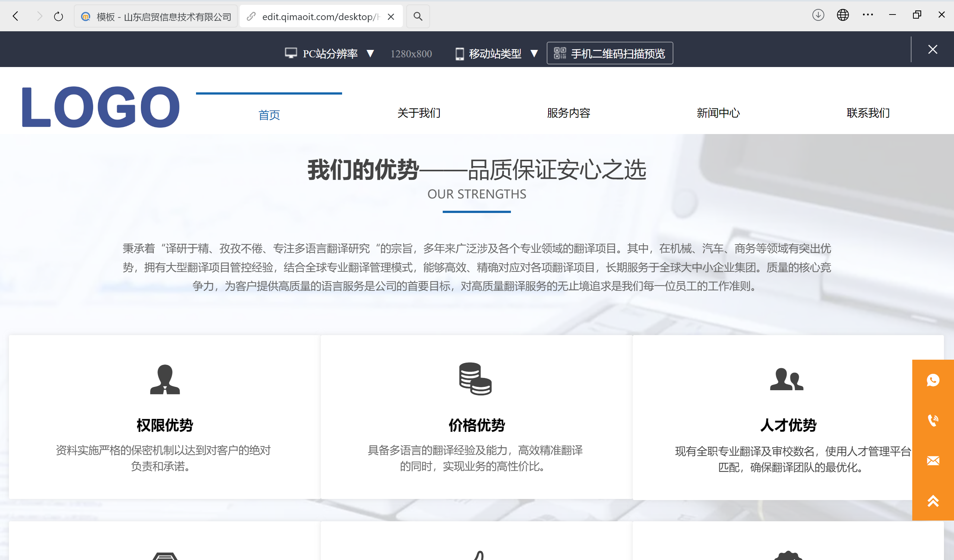
Task: Open the browser ellipsis settings menu
Action: pyautogui.click(x=867, y=15)
